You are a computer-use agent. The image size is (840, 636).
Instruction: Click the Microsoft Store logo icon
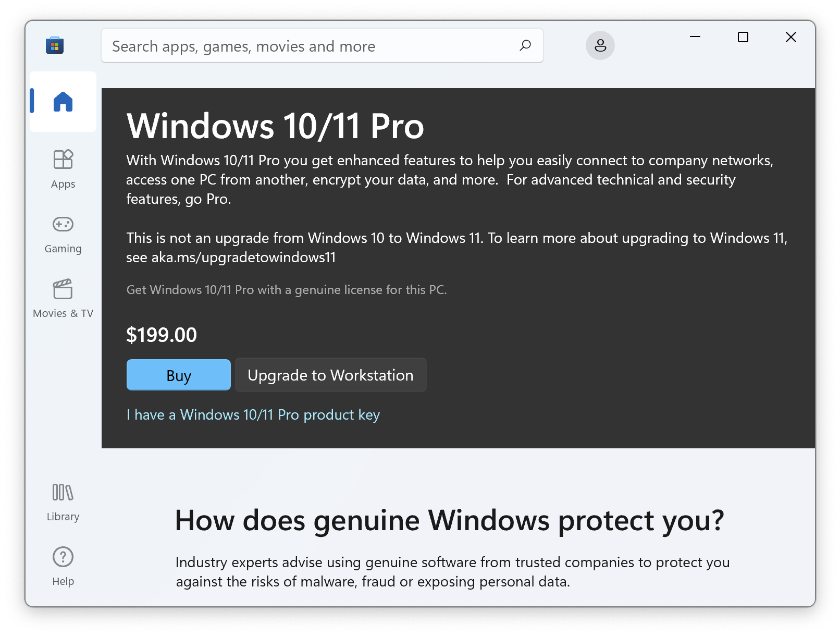click(x=55, y=46)
